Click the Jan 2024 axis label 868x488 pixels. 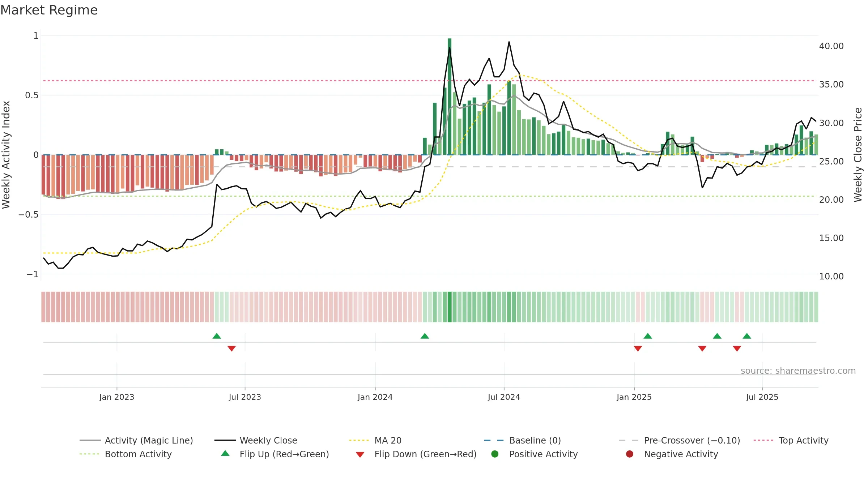click(x=375, y=397)
